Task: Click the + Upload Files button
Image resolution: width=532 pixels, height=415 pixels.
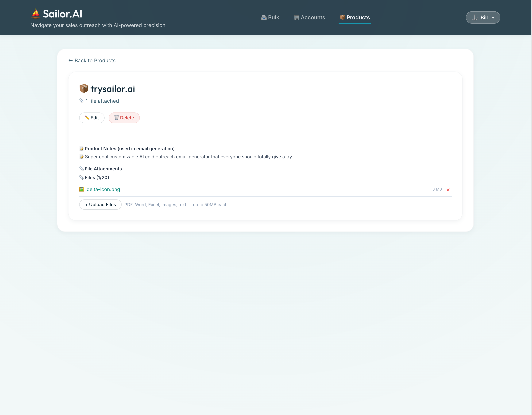Action: click(100, 204)
